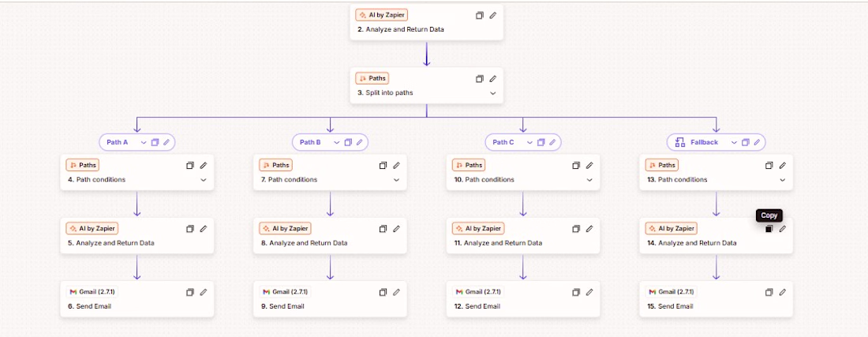This screenshot has width=868, height=337.
Task: Open the Fallback path dropdown arrow
Action: (734, 143)
